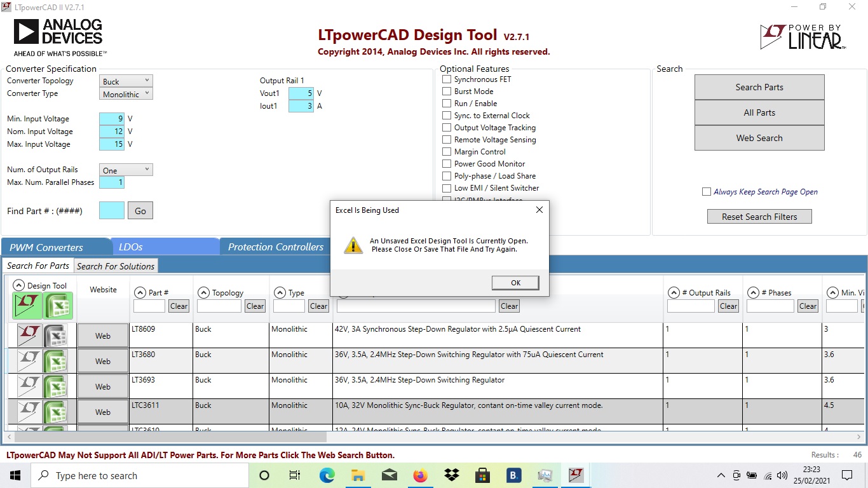This screenshot has height=488, width=868.
Task: Click the LTpowerCAD design icon in LT3680 row
Action: click(x=29, y=361)
